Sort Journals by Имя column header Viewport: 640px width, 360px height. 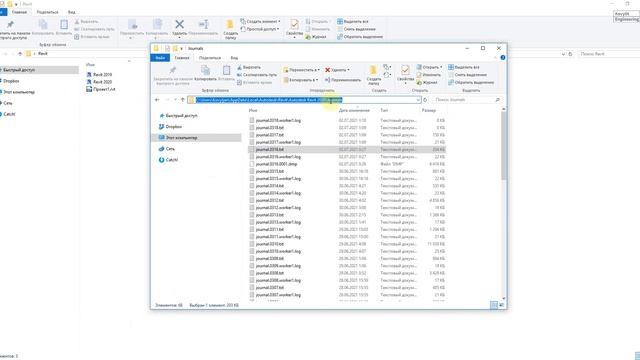253,111
